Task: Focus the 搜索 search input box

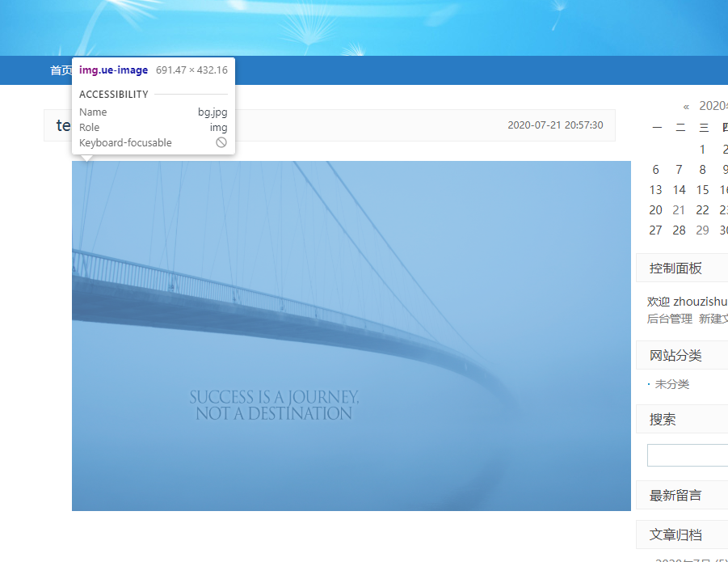Action: [688, 455]
